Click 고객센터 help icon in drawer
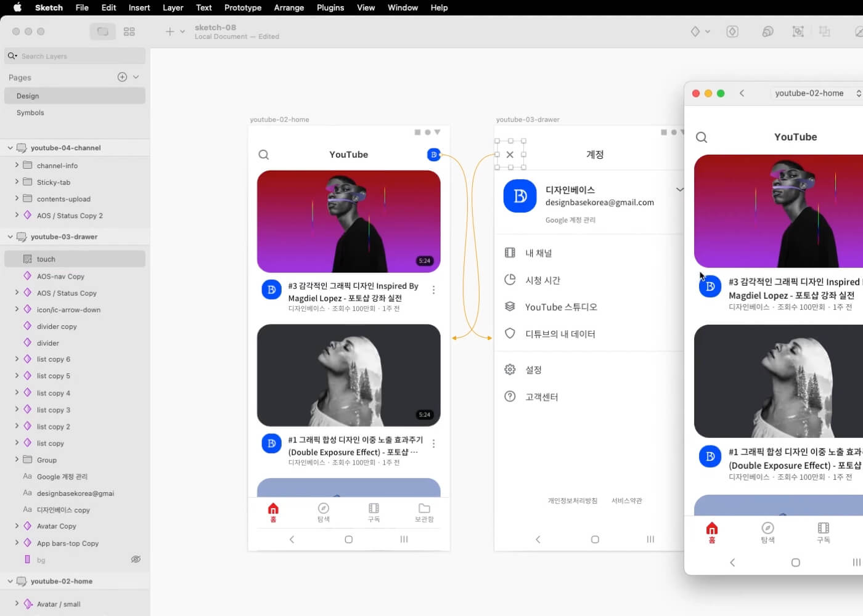This screenshot has width=863, height=616. (510, 397)
